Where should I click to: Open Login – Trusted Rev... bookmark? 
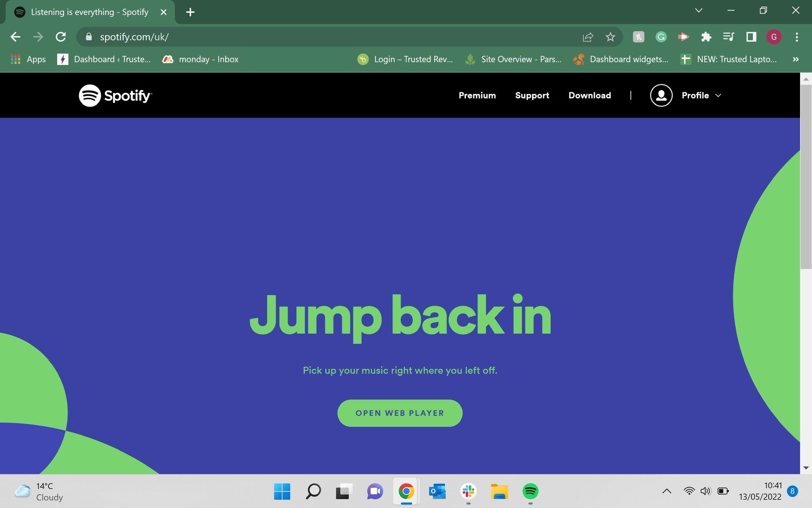pos(405,59)
